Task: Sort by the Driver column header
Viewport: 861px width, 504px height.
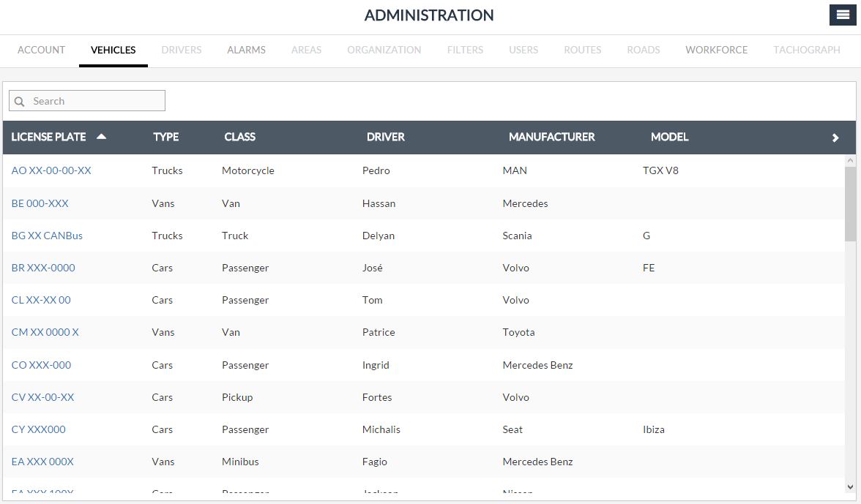Action: (x=385, y=137)
